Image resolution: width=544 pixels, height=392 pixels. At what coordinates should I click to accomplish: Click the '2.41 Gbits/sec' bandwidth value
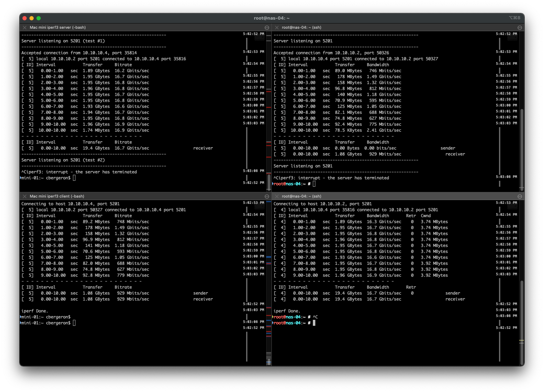pyautogui.click(x=384, y=130)
